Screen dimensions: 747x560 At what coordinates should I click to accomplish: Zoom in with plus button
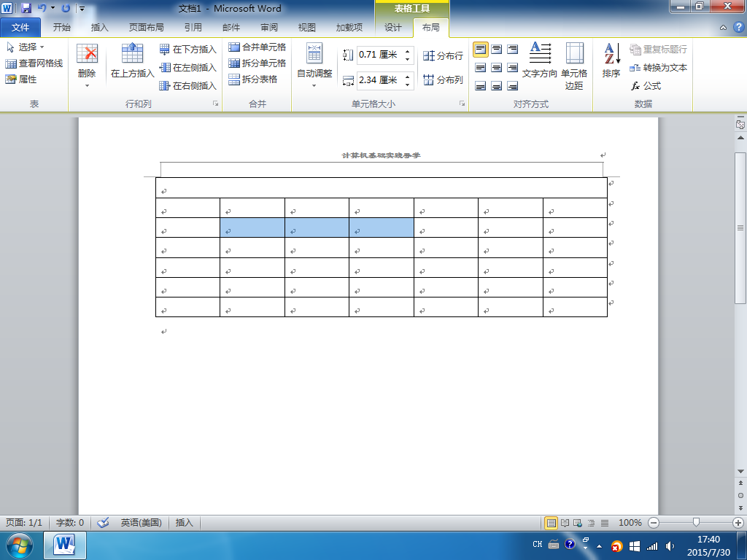[738, 523]
